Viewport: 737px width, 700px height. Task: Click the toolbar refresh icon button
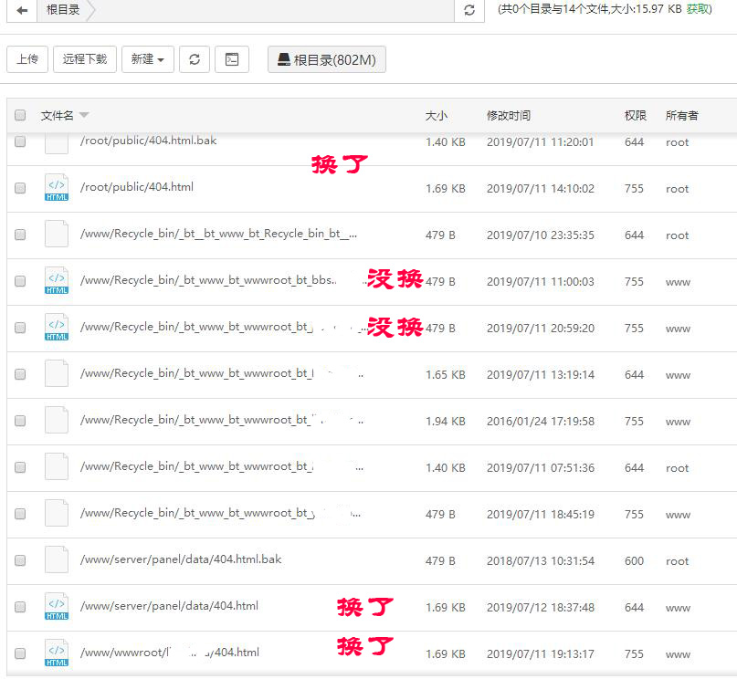point(194,59)
